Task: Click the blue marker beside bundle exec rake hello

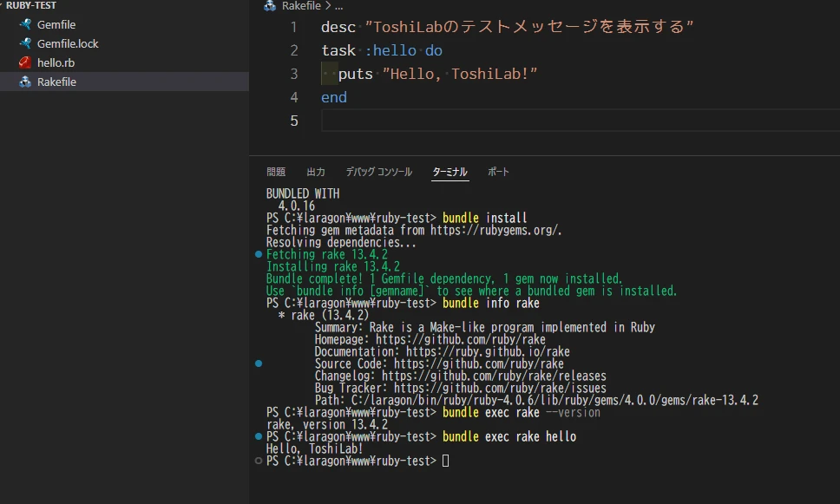Action: tap(259, 436)
